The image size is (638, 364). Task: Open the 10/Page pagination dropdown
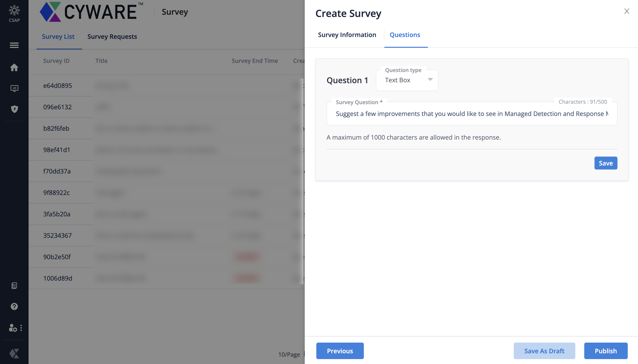point(289,354)
